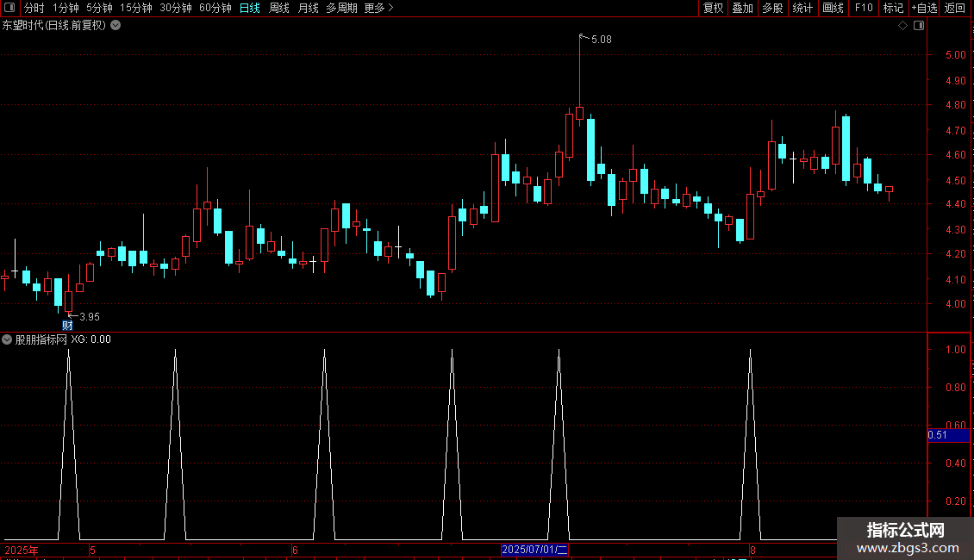Click the 2025年 label on the time axis
This screenshot has height=560, width=974.
pos(22,550)
